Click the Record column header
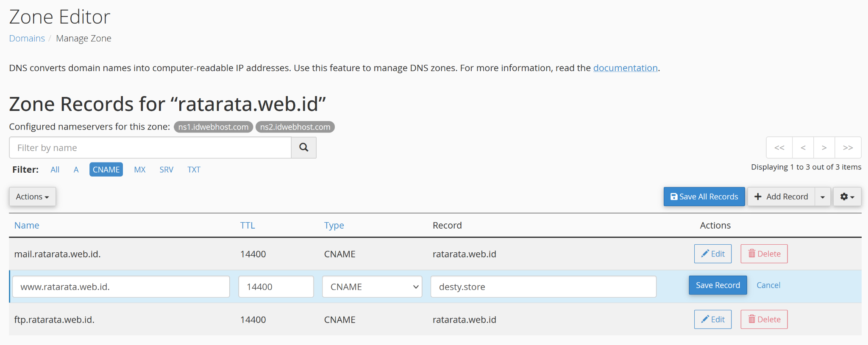The width and height of the screenshot is (868, 345). (447, 226)
